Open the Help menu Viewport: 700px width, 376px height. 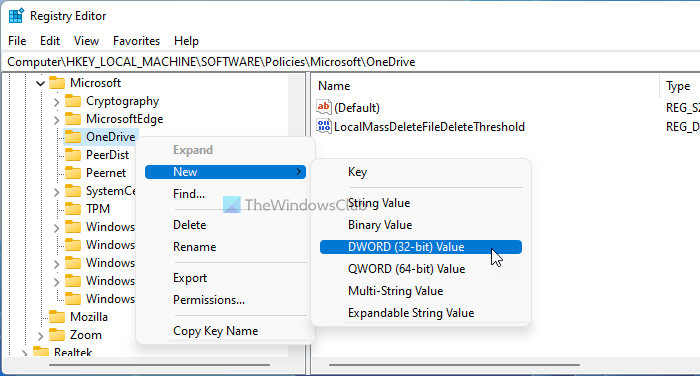[186, 41]
